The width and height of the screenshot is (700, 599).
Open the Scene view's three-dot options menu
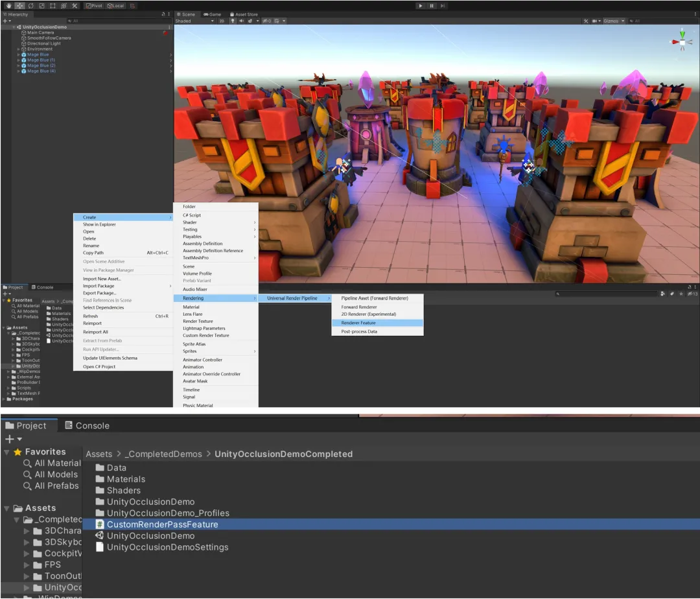click(x=695, y=14)
